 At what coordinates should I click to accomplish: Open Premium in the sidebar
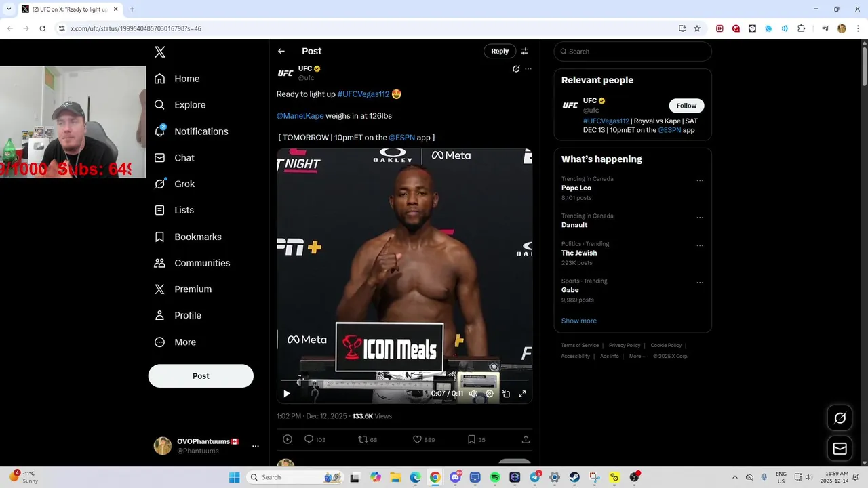point(183,289)
